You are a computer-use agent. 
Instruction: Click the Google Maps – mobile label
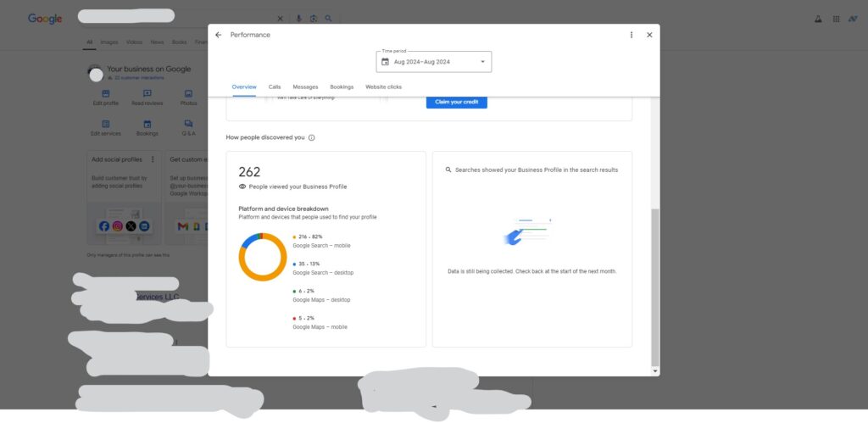[320, 327]
